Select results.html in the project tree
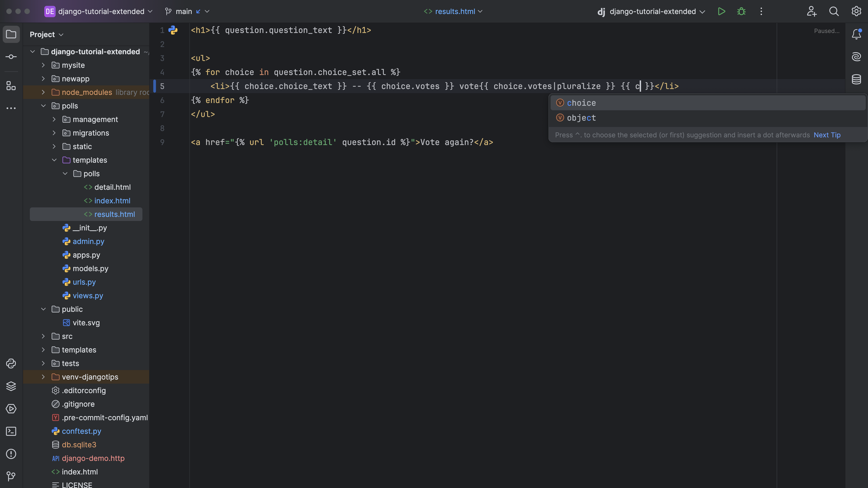This screenshot has width=868, height=488. pos(115,214)
